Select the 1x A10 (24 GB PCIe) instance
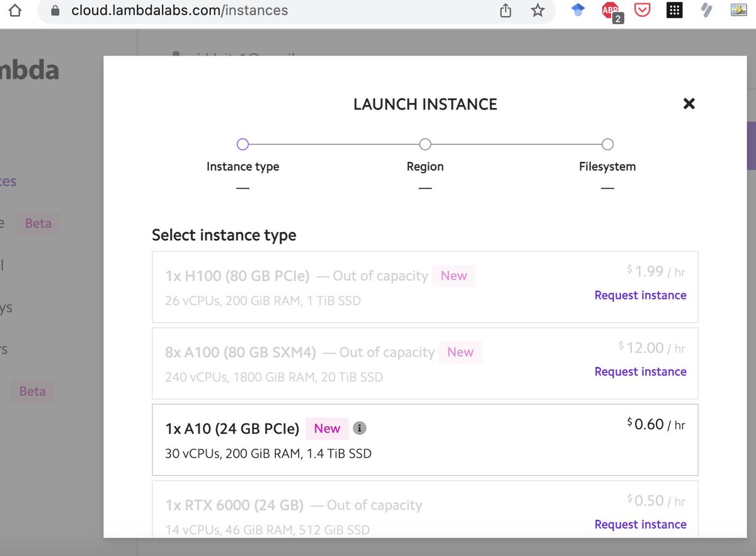Image resolution: width=756 pixels, height=556 pixels. coord(425,440)
